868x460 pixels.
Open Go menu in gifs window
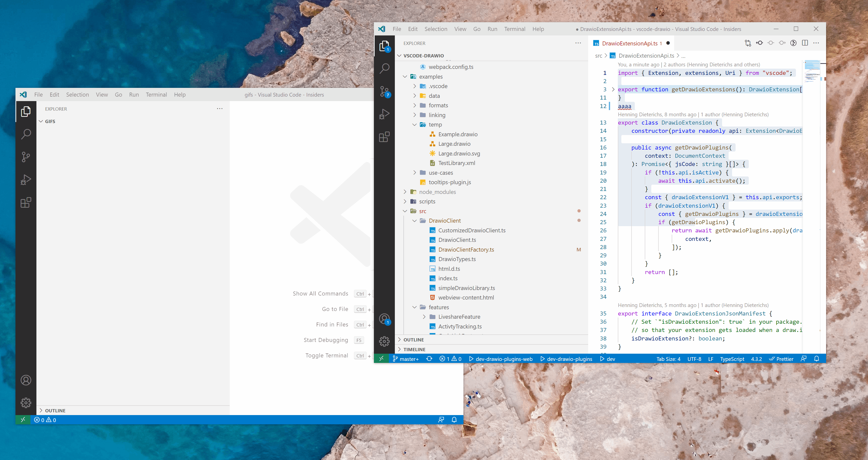[x=118, y=94]
